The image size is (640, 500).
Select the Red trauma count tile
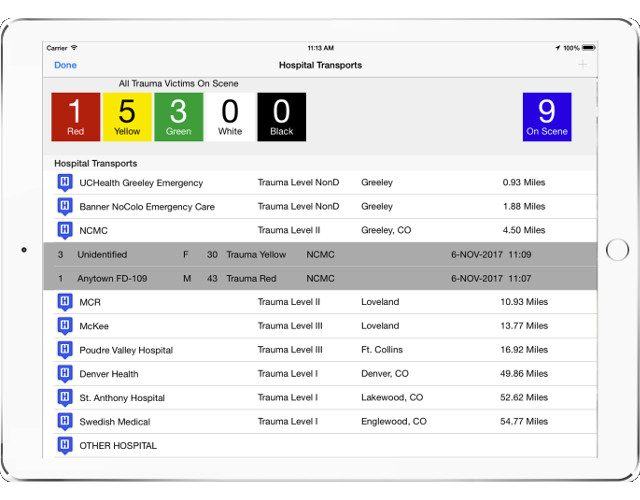coord(76,117)
